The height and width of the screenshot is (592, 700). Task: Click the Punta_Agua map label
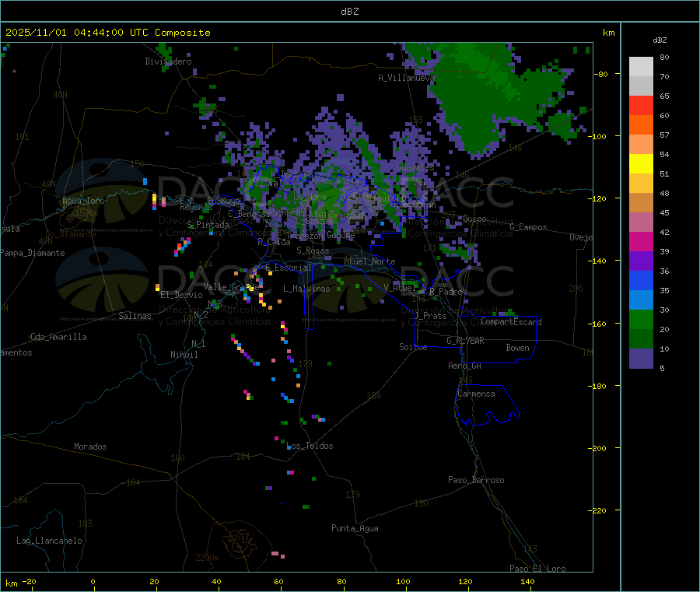pyautogui.click(x=355, y=529)
